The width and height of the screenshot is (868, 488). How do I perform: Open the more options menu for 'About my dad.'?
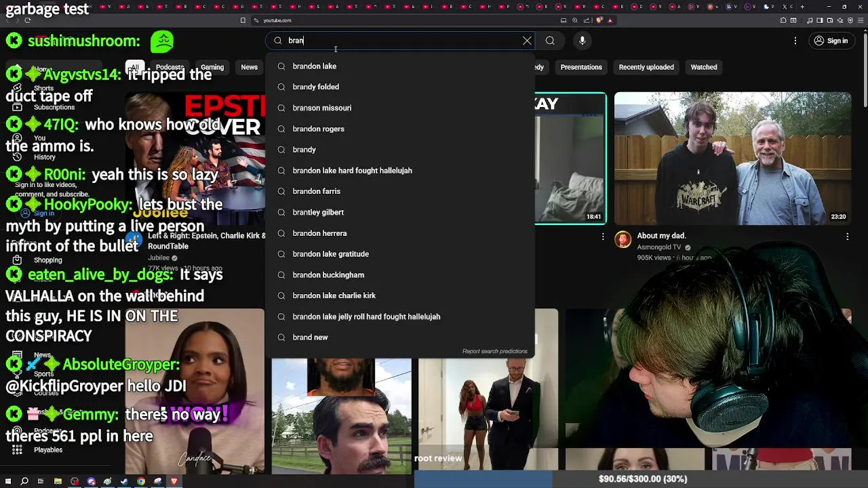point(847,237)
